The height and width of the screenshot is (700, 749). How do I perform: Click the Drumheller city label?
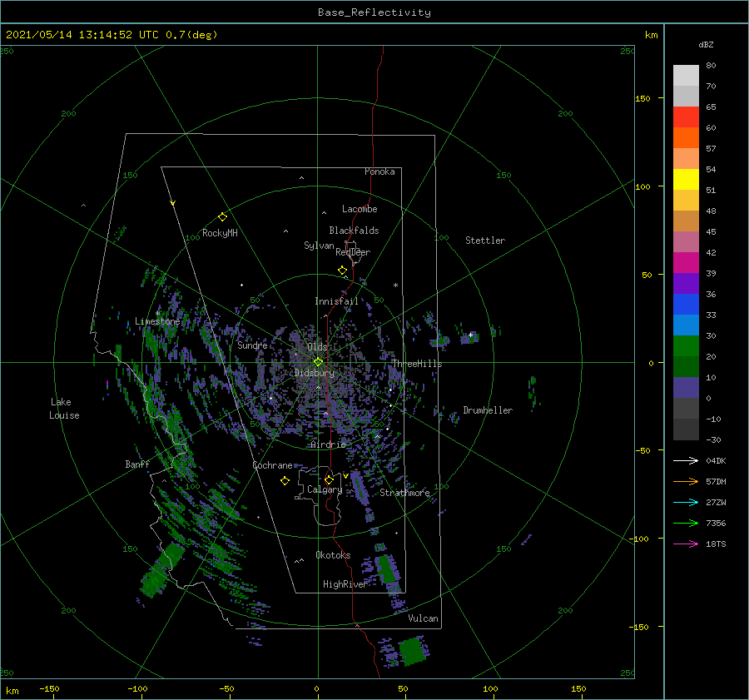[488, 410]
